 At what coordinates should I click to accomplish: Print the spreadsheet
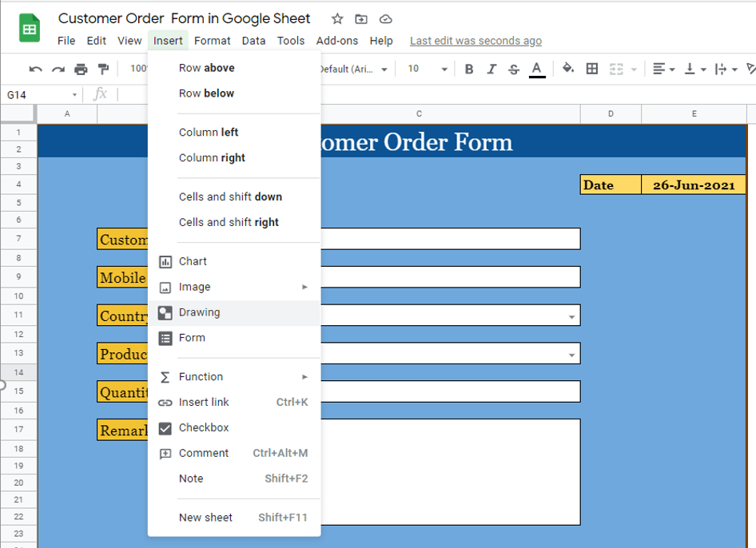81,69
